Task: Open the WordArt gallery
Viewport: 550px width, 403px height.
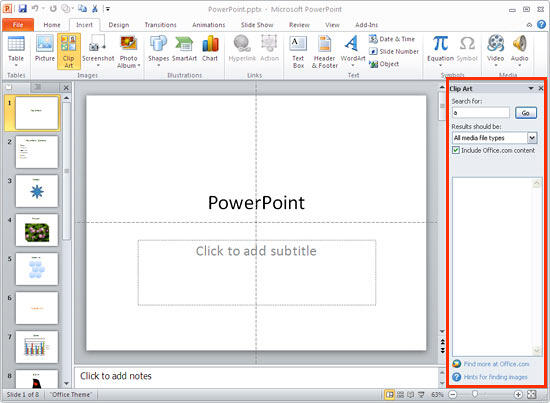Action: pyautogui.click(x=353, y=51)
